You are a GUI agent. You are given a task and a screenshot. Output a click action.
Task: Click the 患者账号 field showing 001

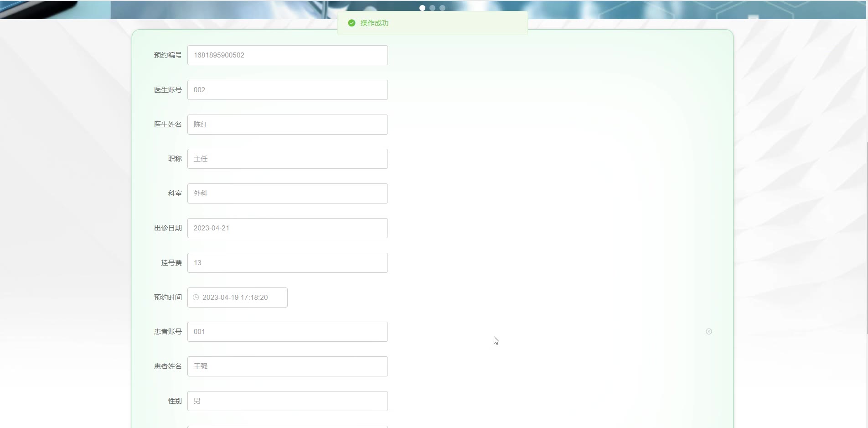tap(287, 332)
